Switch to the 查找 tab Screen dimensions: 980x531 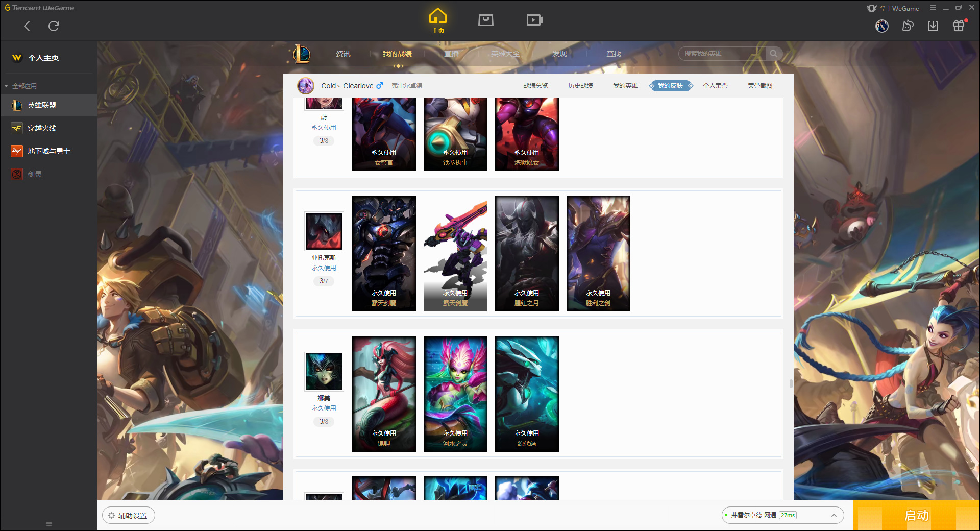coord(614,54)
